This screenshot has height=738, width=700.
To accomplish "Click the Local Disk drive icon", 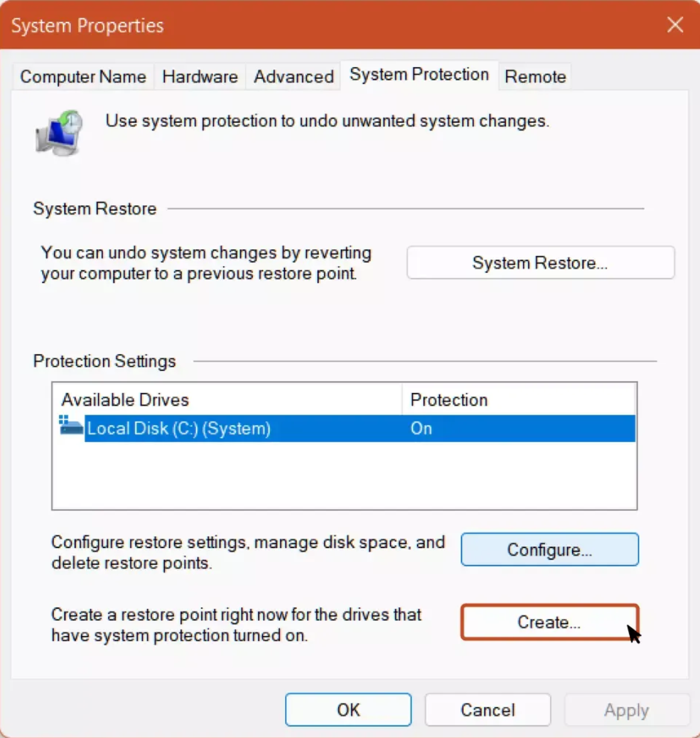I will [x=70, y=426].
